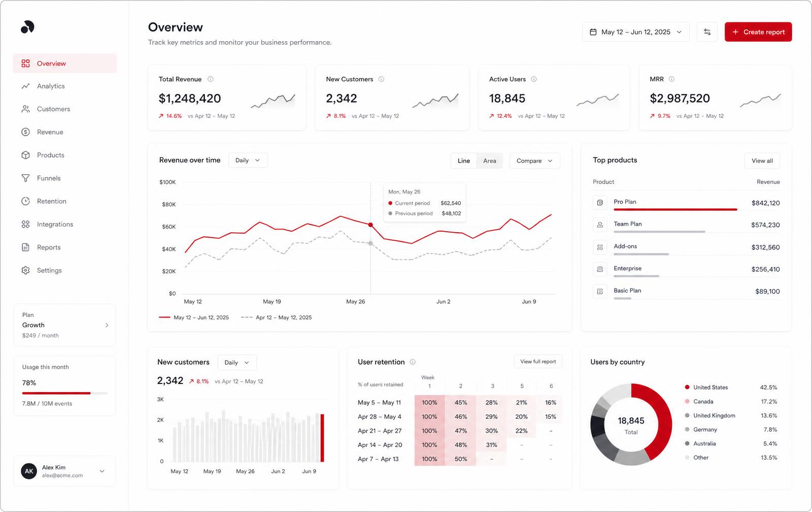
Task: Click the New Customers info icon
Action: coord(381,79)
